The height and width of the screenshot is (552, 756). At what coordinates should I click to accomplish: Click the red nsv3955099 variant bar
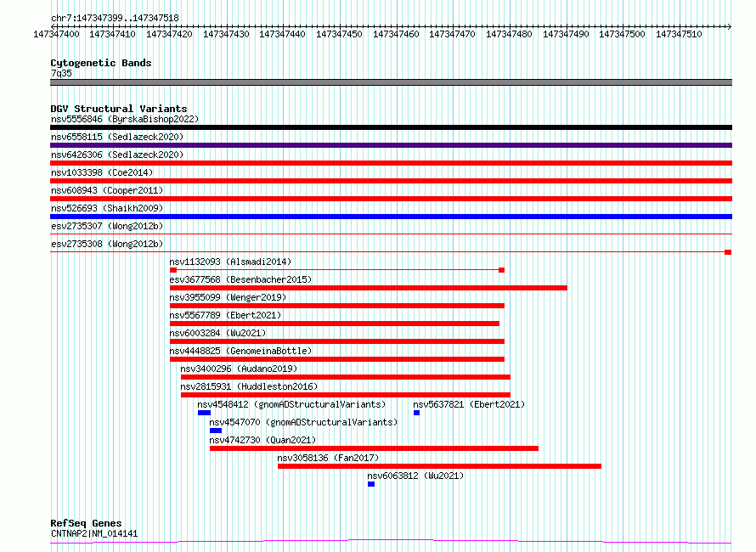[x=337, y=306]
